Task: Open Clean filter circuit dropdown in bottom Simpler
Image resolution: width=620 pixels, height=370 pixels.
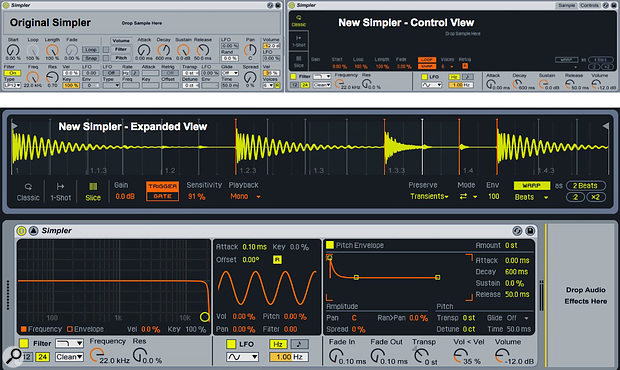Action: (69, 357)
